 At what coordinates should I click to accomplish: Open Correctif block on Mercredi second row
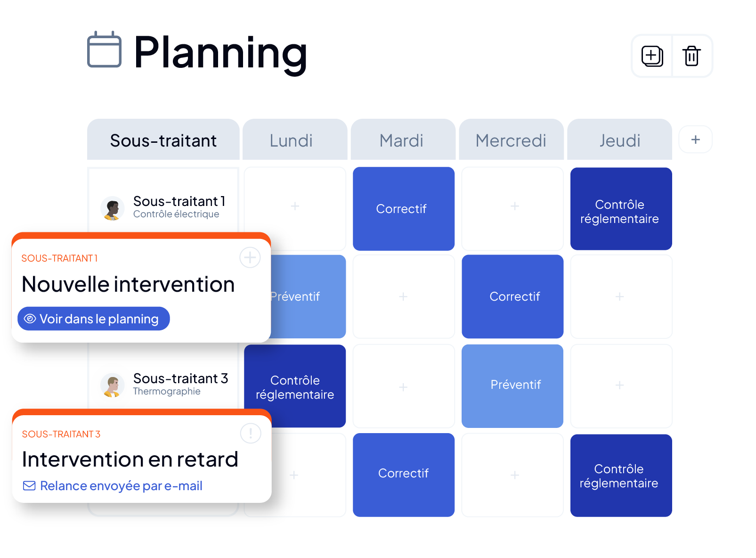pyautogui.click(x=512, y=296)
